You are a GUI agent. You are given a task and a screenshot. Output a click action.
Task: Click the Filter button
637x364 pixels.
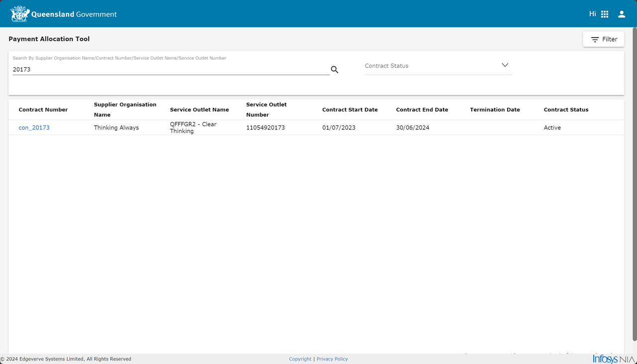click(x=603, y=39)
